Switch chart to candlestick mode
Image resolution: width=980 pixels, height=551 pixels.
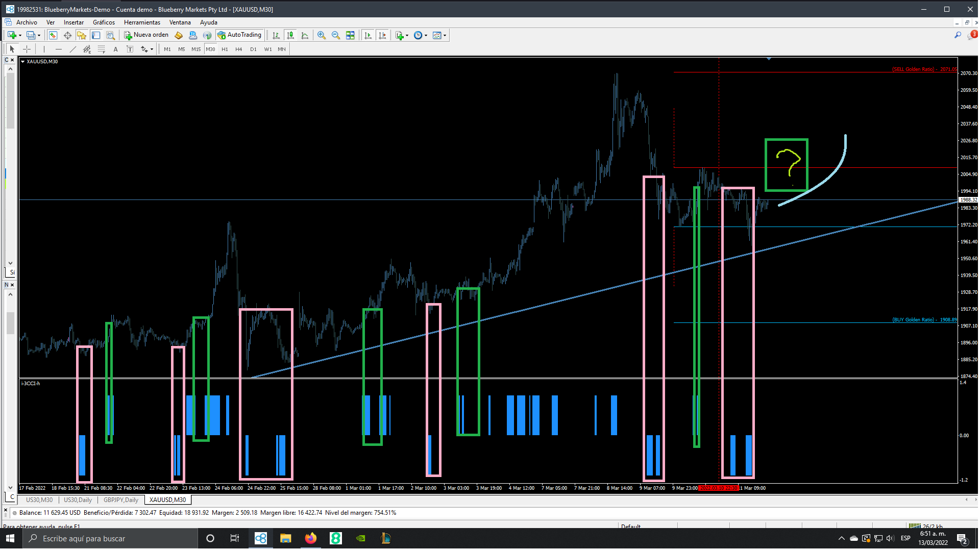(x=290, y=35)
